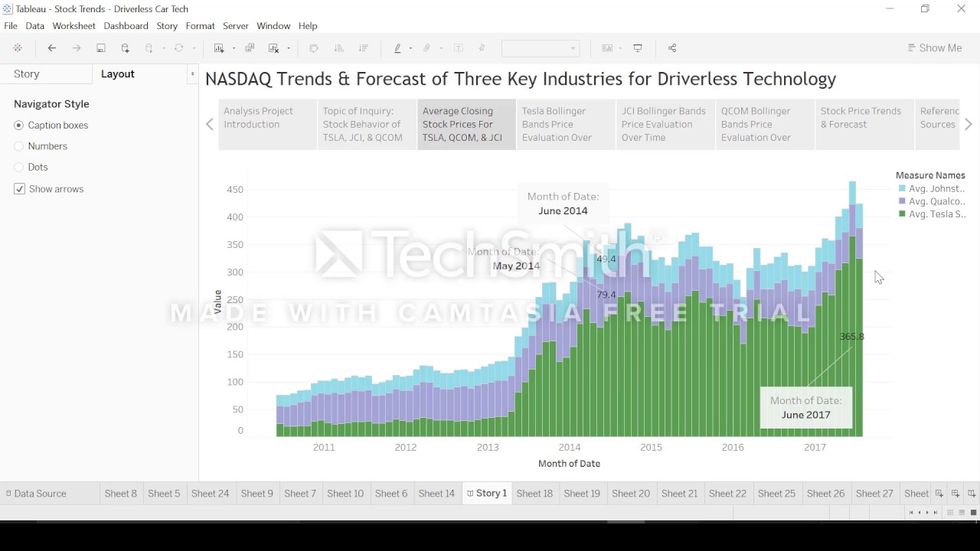Click the New Story tab icon
Screen dimensions: 980x551
(972, 494)
